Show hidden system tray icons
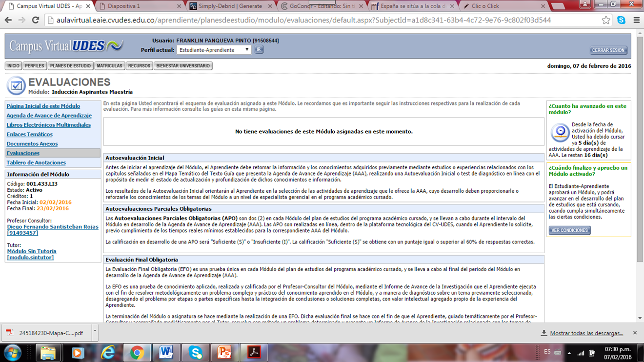This screenshot has width=644, height=362. tap(569, 353)
